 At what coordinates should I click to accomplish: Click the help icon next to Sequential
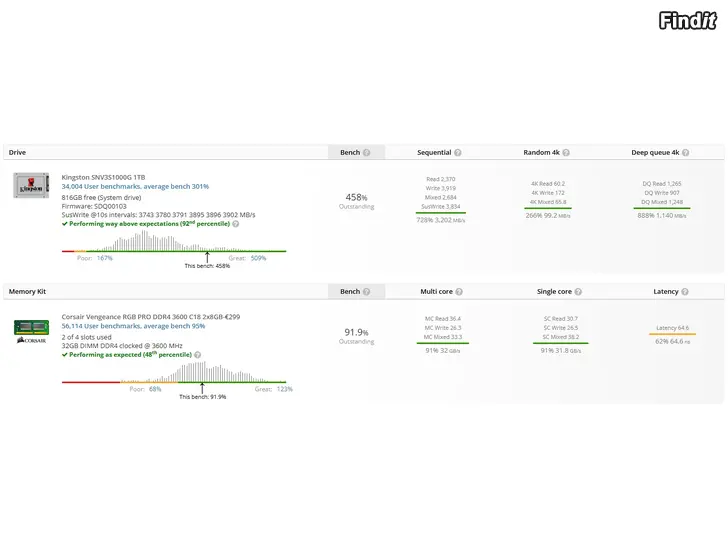458,152
